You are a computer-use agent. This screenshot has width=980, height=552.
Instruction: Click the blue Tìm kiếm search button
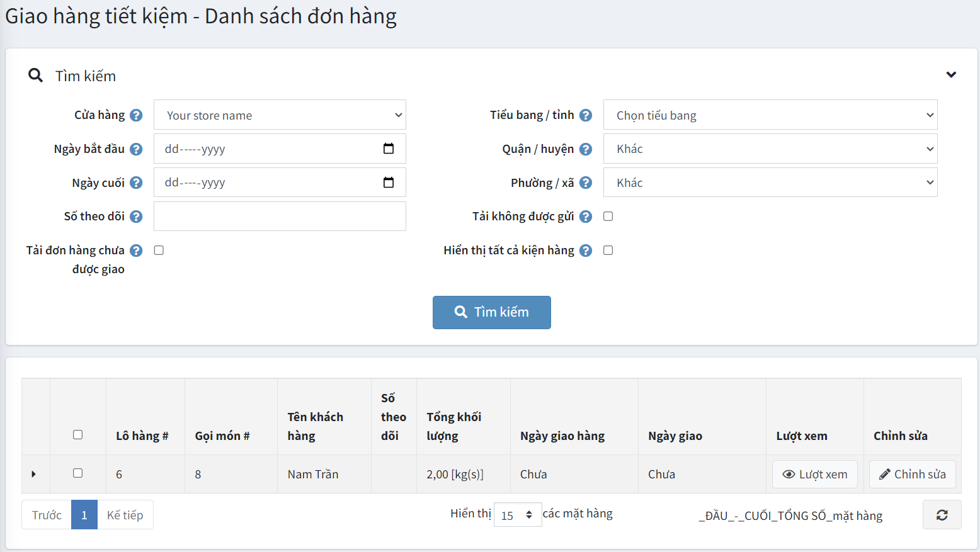click(492, 312)
